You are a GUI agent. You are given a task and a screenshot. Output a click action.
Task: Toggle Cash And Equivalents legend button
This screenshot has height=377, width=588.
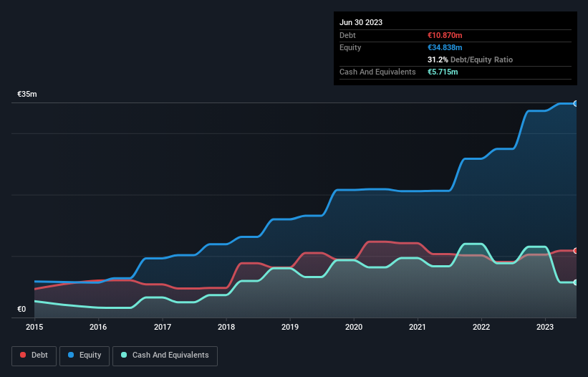point(165,355)
